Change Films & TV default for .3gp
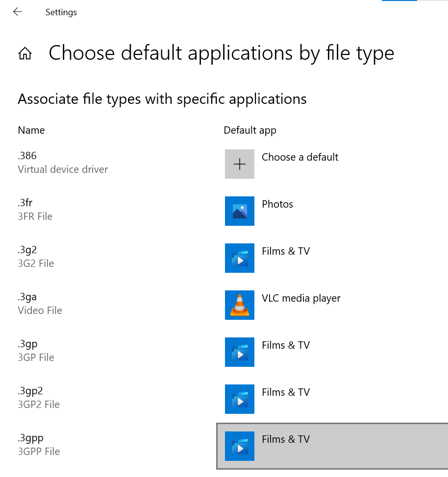This screenshot has height=477, width=448. click(286, 345)
